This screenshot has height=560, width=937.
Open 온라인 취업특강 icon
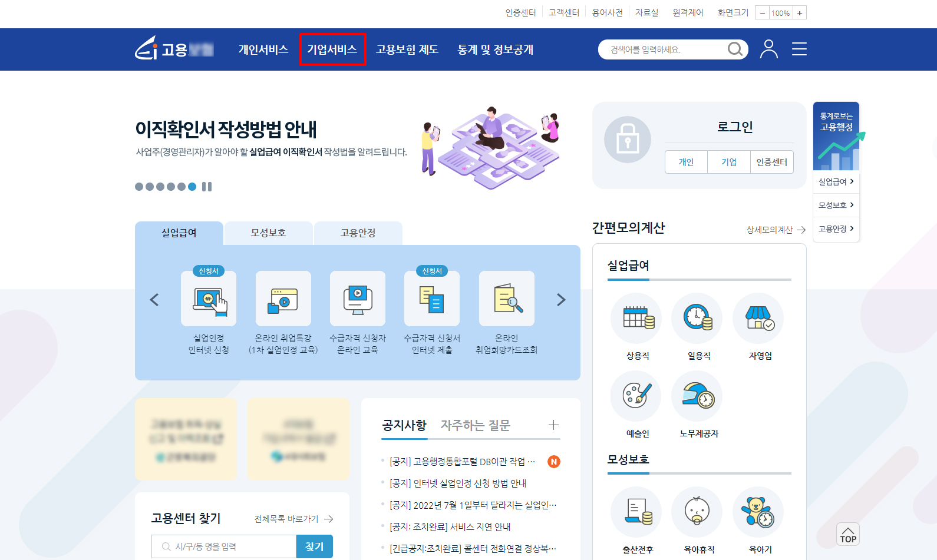(x=283, y=299)
